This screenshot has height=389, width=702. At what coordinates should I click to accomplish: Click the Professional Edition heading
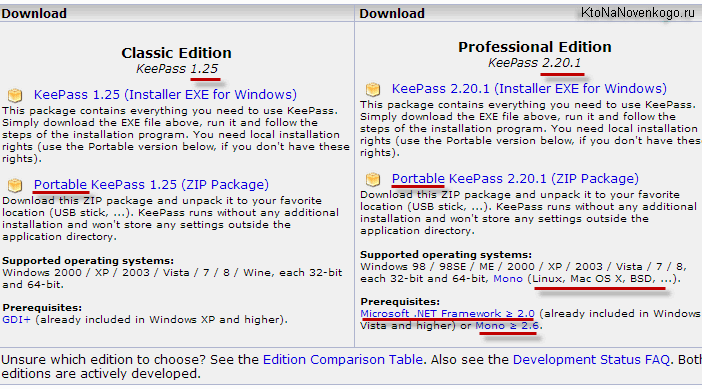click(535, 47)
